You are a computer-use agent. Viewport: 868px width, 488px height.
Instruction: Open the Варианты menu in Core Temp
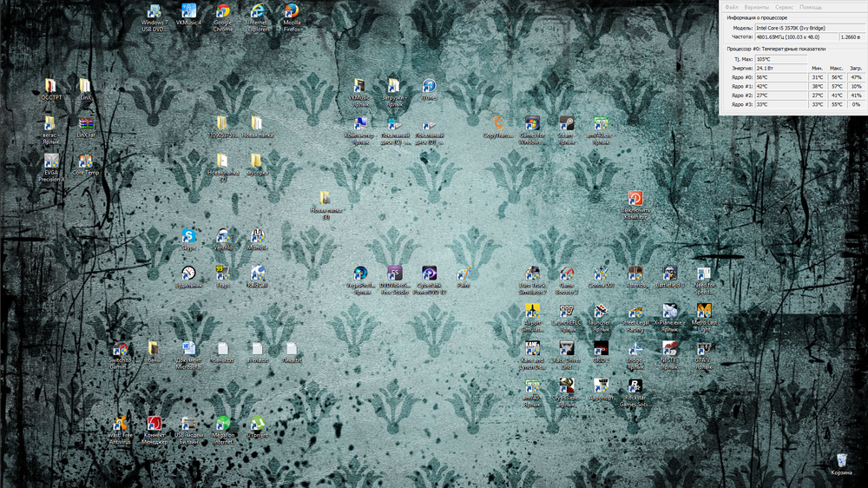pyautogui.click(x=756, y=7)
